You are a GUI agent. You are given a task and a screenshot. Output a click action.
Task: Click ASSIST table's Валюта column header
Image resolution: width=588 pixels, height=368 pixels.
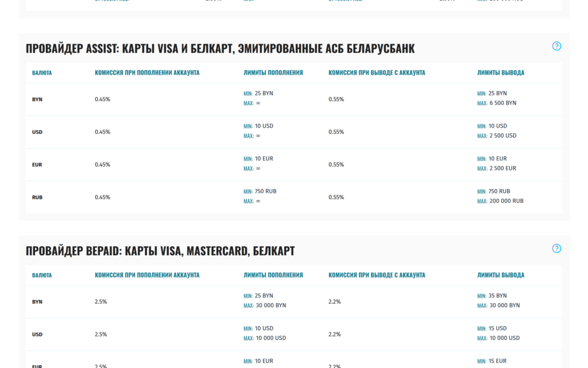pyautogui.click(x=42, y=73)
